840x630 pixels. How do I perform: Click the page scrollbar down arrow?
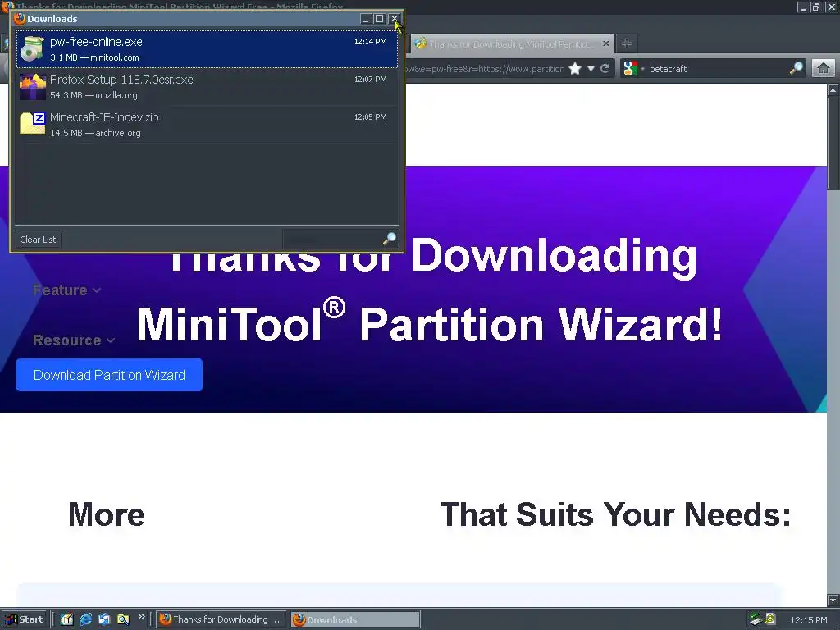coord(833,599)
